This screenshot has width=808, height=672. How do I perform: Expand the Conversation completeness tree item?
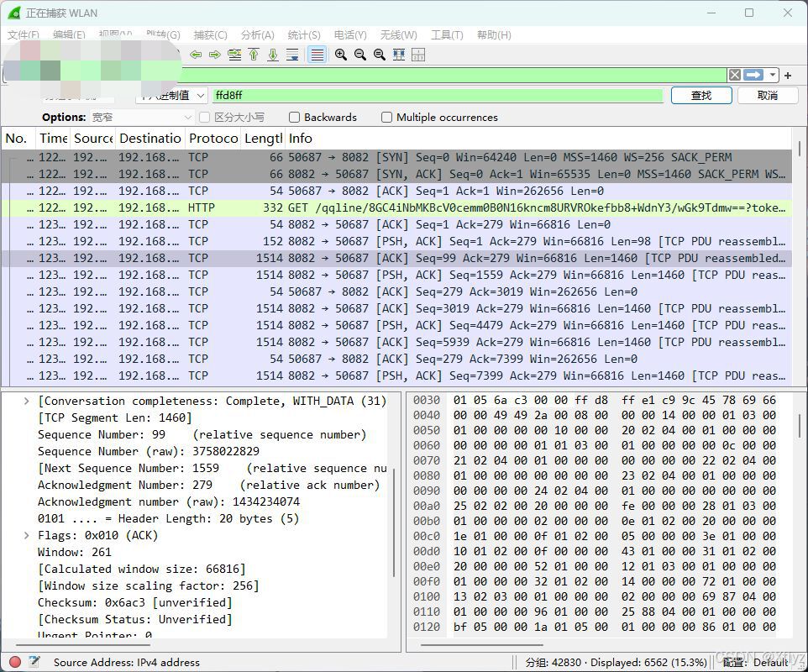coord(26,401)
